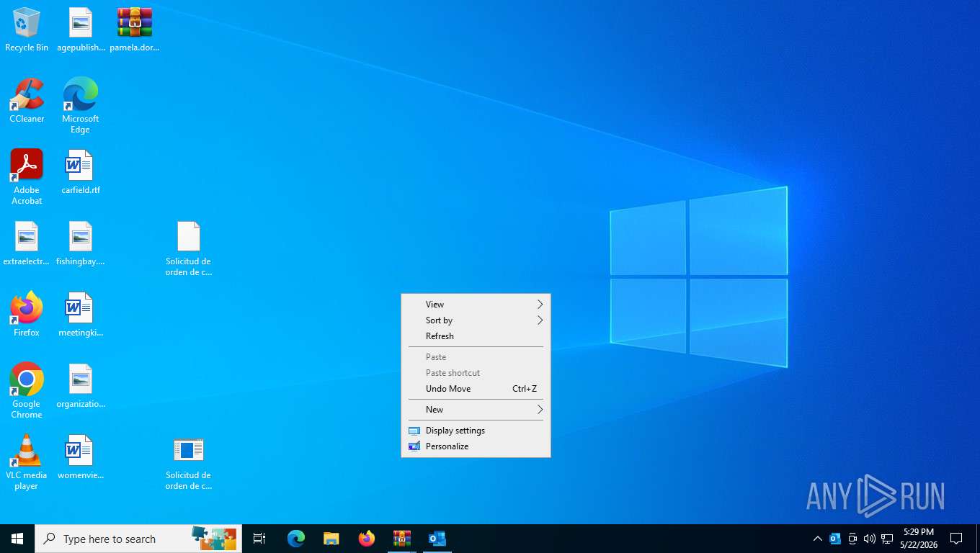Open Display settings from context menu
Viewport: 980px width, 553px height.
476,431
